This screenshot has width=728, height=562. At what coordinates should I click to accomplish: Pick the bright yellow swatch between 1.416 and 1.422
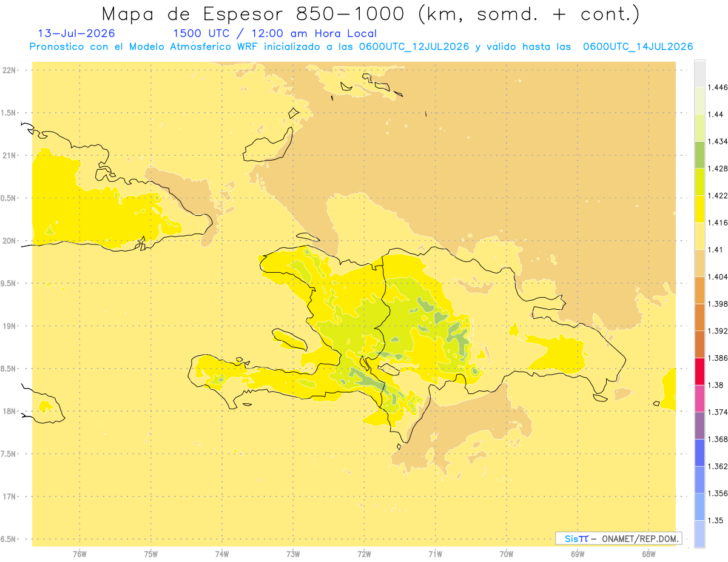pos(699,209)
